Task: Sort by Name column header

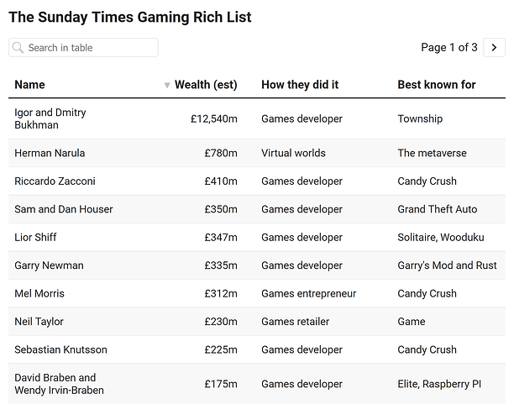Action: coord(29,85)
